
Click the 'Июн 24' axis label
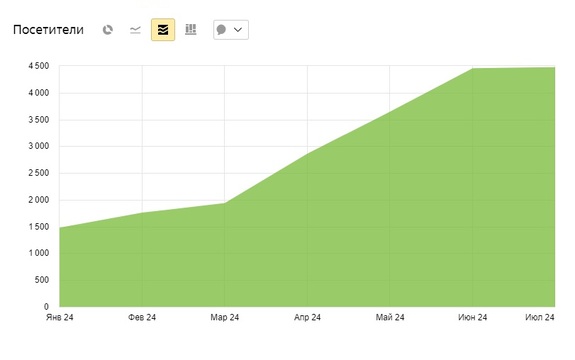(472, 317)
